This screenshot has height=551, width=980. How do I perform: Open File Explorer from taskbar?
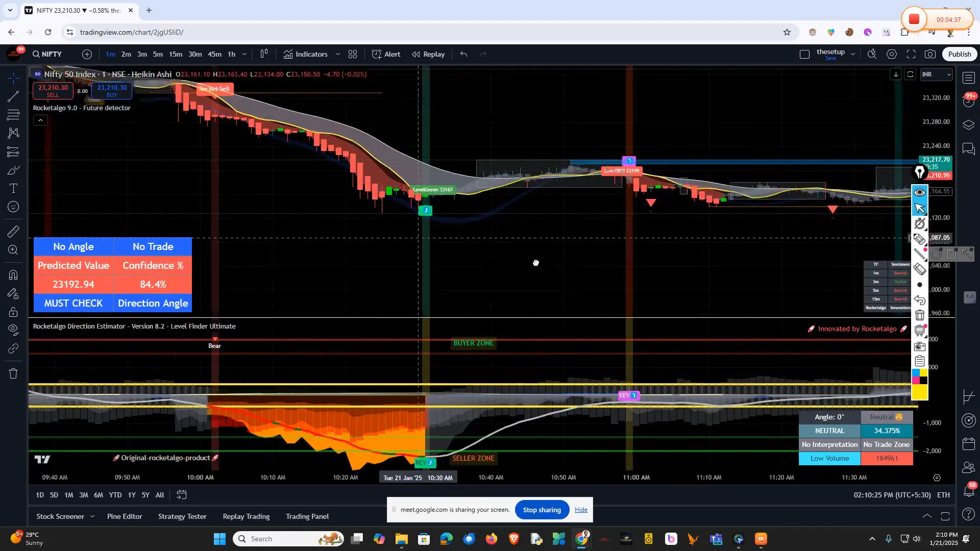click(x=401, y=539)
